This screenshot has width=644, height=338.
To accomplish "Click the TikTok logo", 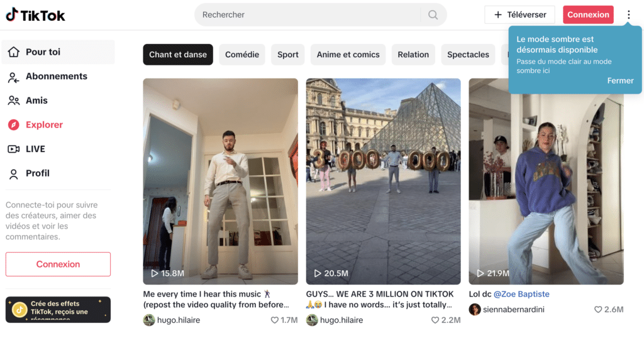I will pyautogui.click(x=35, y=15).
